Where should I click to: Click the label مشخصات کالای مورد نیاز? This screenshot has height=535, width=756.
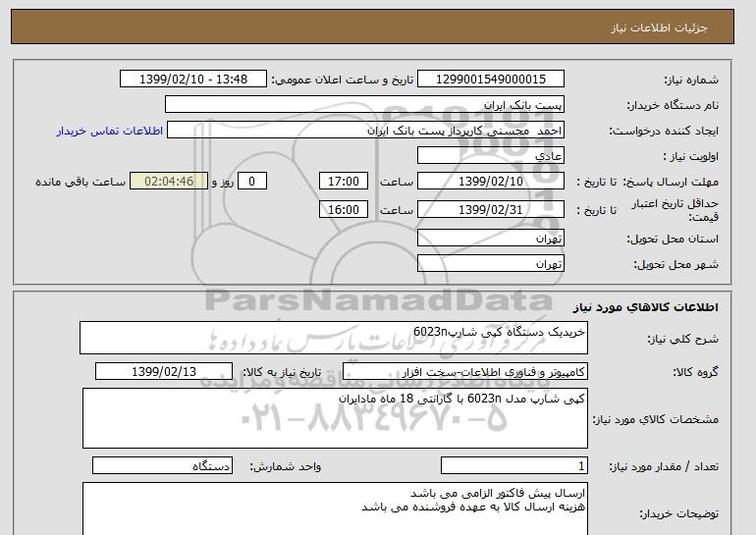pyautogui.click(x=655, y=419)
